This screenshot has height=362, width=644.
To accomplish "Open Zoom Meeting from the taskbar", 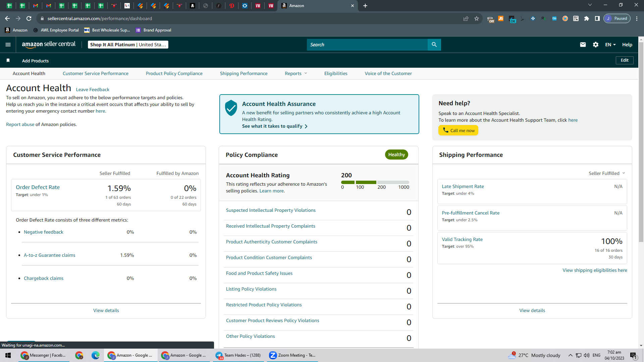I will click(x=292, y=355).
